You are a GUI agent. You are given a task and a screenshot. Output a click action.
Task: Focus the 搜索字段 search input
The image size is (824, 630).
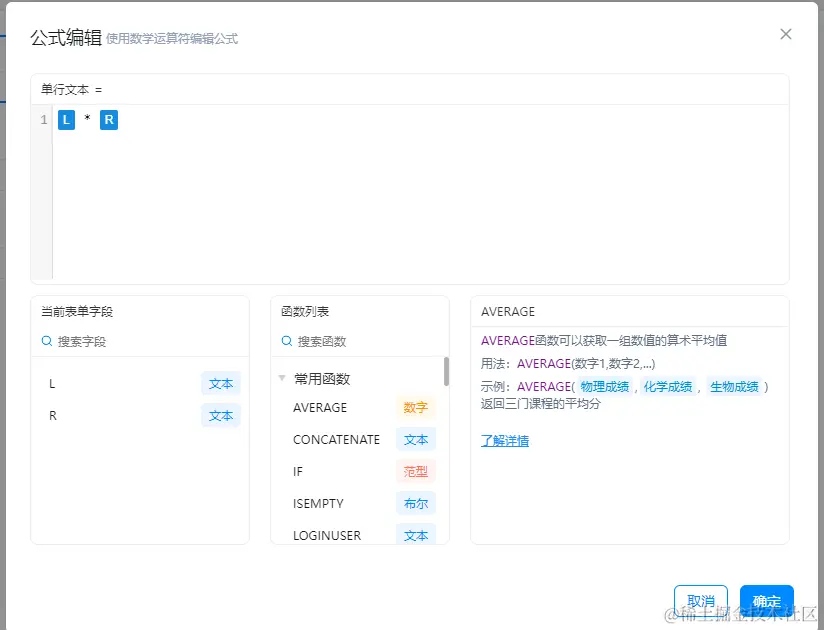pos(140,342)
